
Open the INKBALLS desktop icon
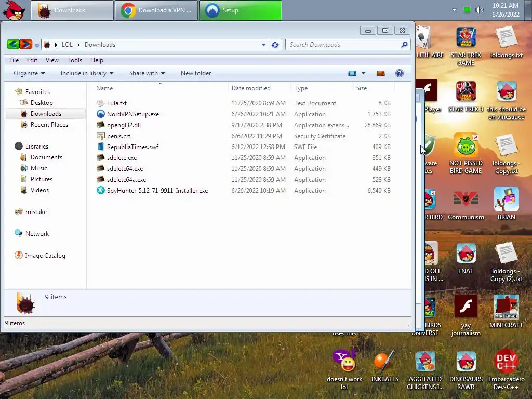(x=384, y=361)
